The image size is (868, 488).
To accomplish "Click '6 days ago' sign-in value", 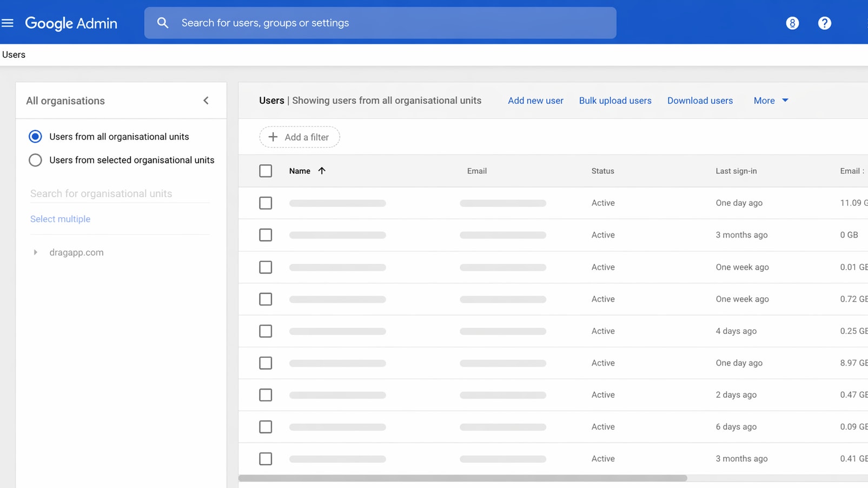I will tap(736, 427).
